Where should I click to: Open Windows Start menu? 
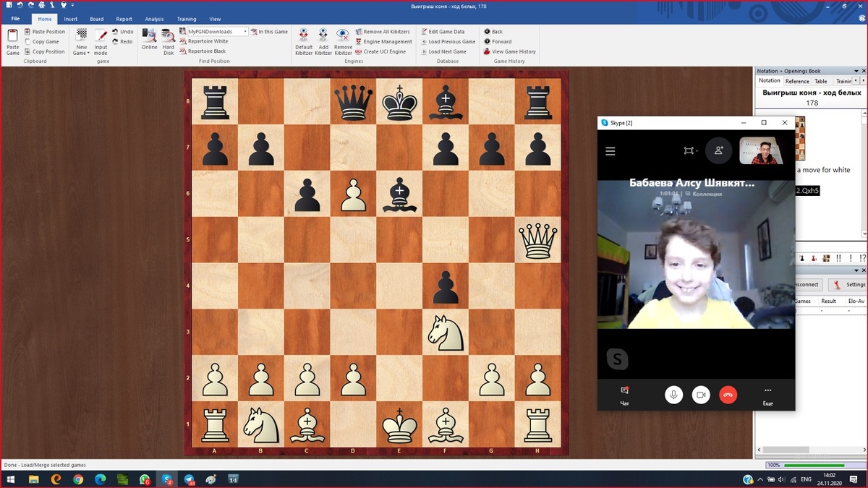9,479
